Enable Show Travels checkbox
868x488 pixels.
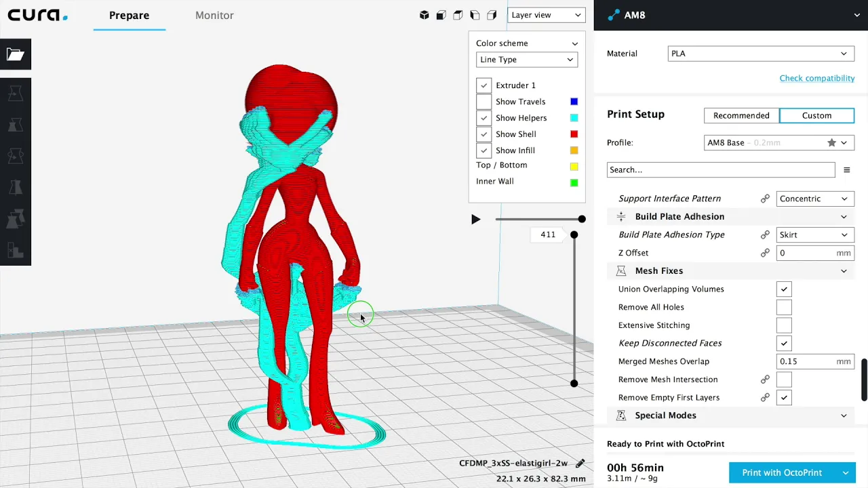(484, 102)
